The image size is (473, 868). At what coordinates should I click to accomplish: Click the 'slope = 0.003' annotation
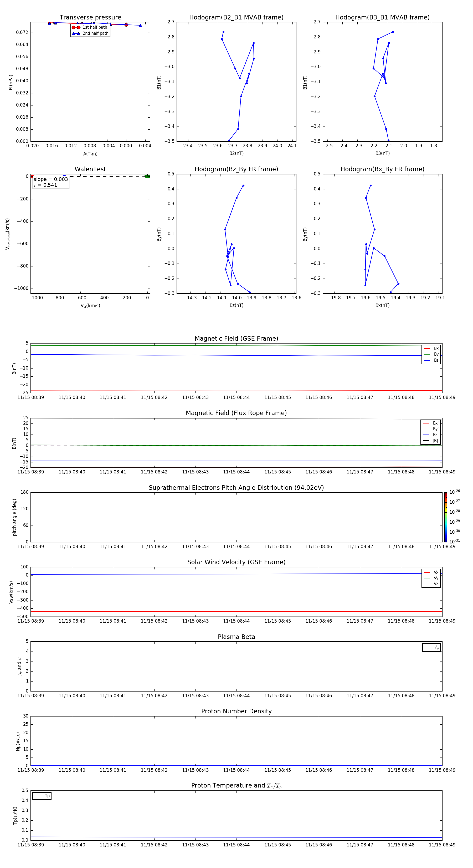[51, 179]
